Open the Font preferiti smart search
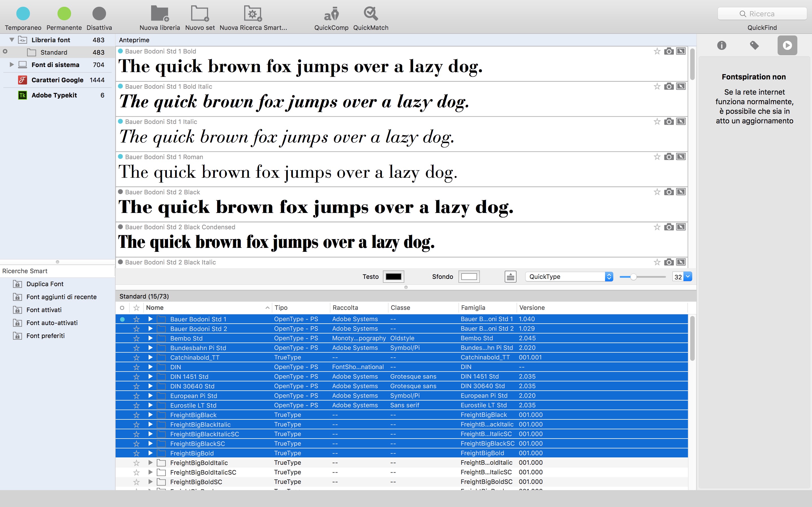This screenshot has height=507, width=812. (45, 336)
